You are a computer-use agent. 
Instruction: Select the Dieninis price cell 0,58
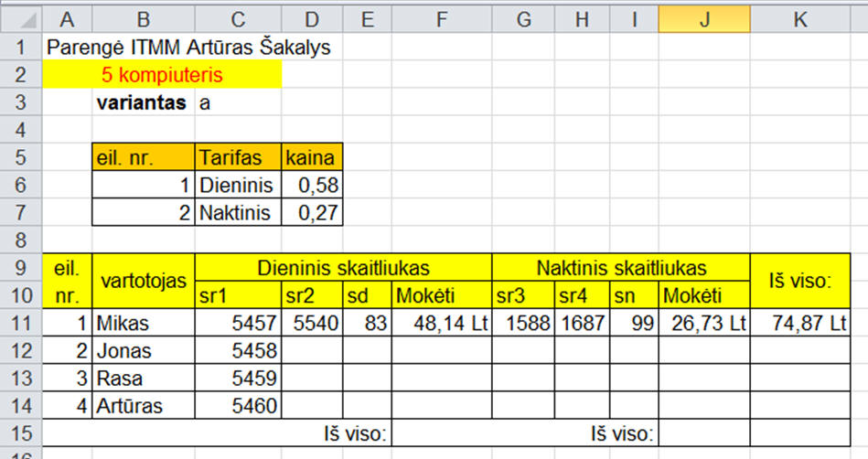click(312, 186)
